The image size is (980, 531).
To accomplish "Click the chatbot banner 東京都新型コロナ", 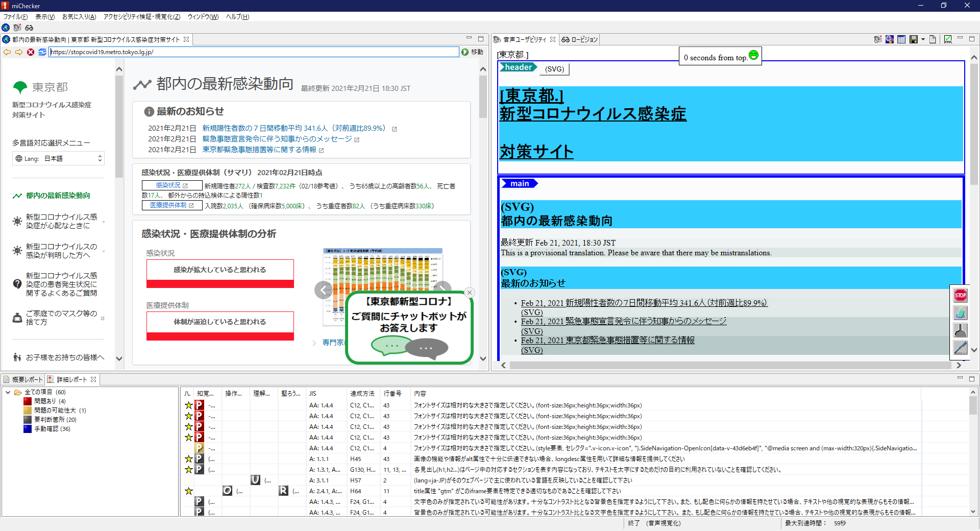I will click(409, 327).
